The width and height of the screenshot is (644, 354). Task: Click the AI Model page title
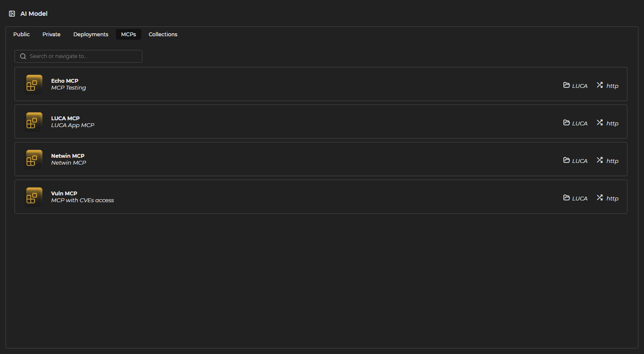34,14
